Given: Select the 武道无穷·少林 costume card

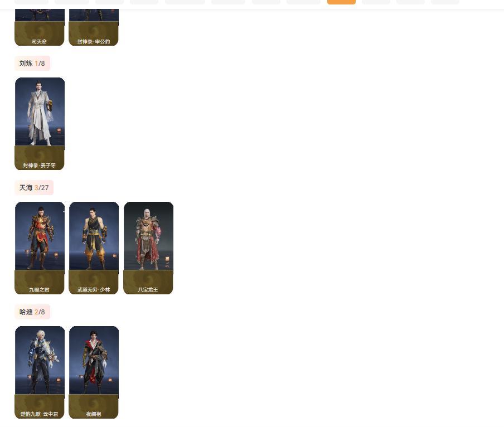Looking at the screenshot, I should pyautogui.click(x=94, y=248).
